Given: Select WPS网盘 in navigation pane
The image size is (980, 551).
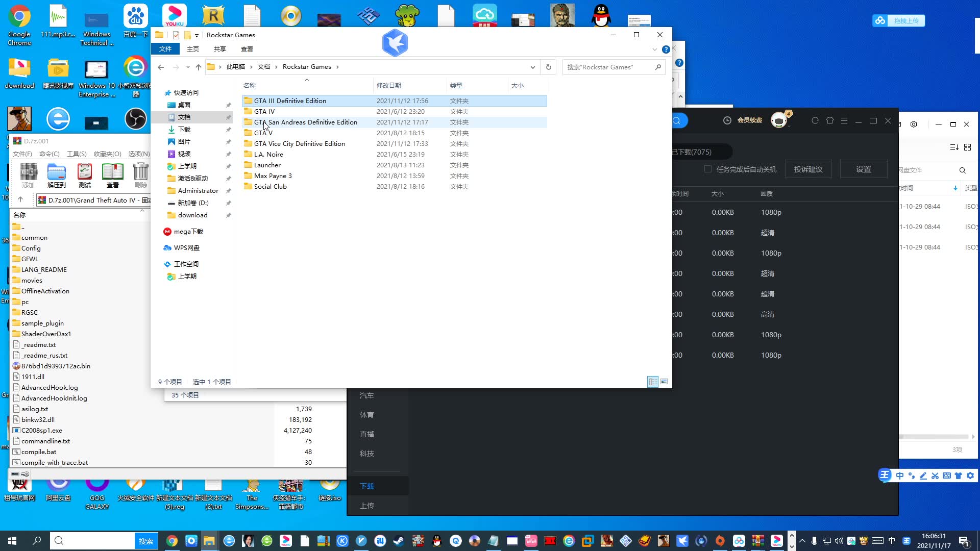Looking at the screenshot, I should pos(187,248).
